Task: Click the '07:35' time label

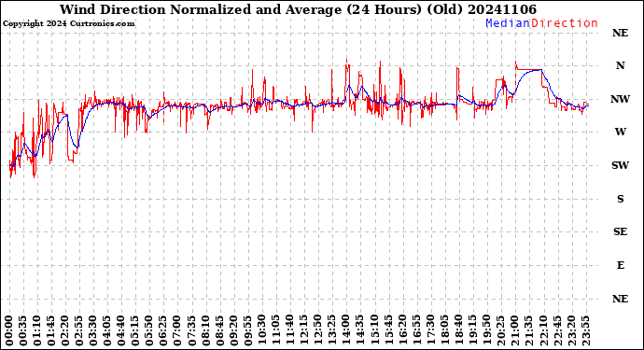Action: [192, 330]
